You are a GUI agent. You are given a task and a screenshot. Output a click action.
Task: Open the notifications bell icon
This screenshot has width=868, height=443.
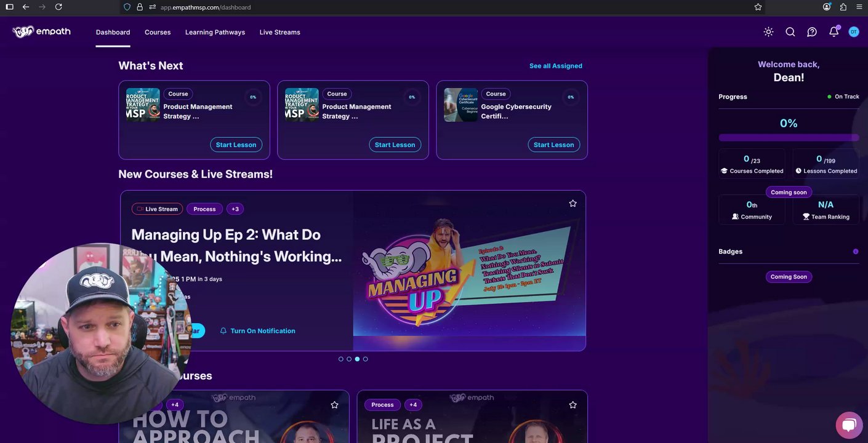(834, 31)
